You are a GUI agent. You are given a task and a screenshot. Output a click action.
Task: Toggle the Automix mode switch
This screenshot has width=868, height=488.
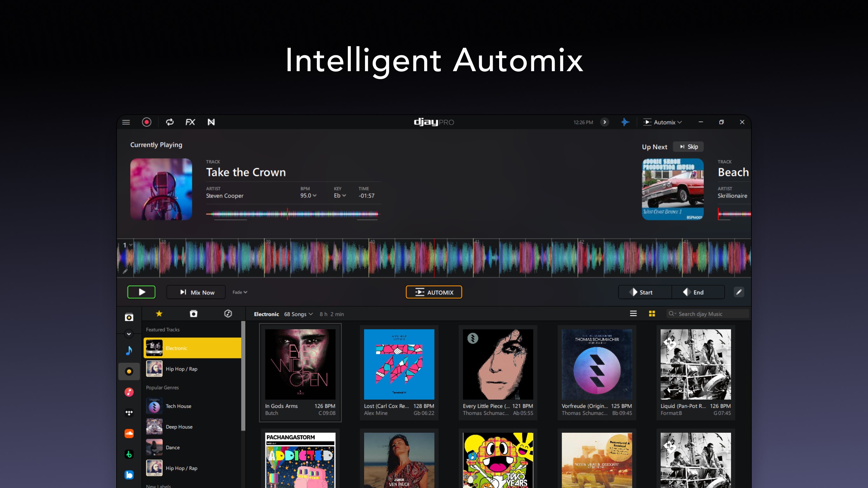662,122
